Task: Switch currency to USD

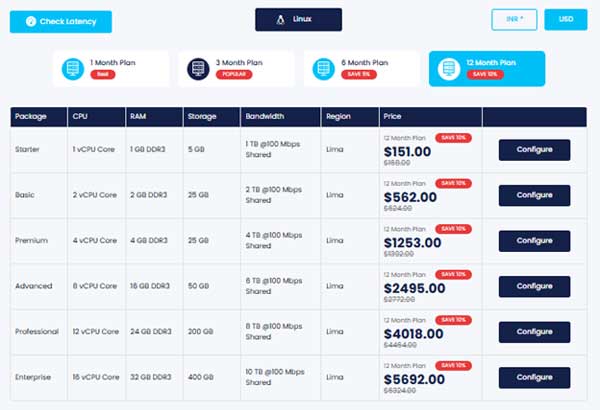Action: 565,19
